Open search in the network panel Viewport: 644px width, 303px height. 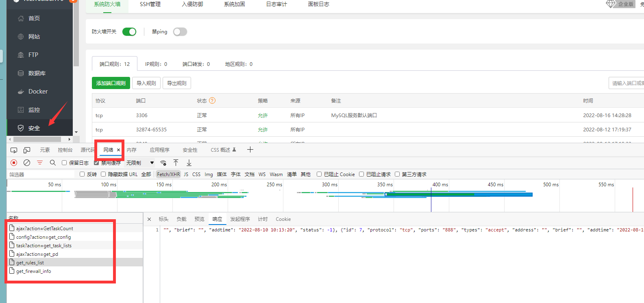pos(53,163)
